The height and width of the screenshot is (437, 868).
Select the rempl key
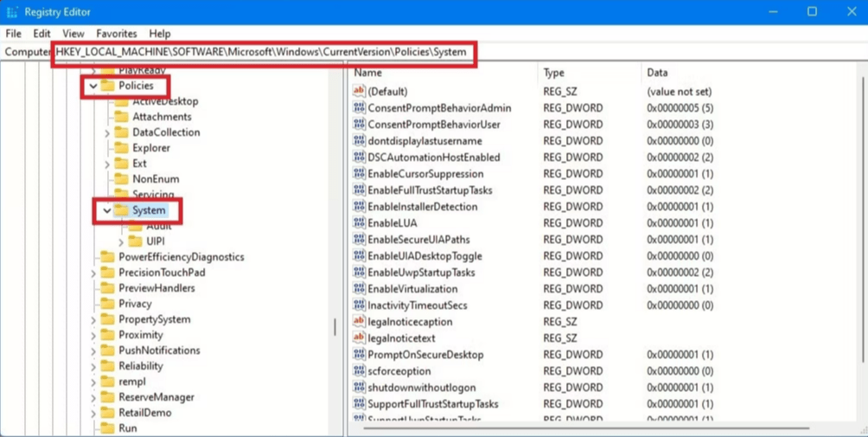tap(131, 382)
